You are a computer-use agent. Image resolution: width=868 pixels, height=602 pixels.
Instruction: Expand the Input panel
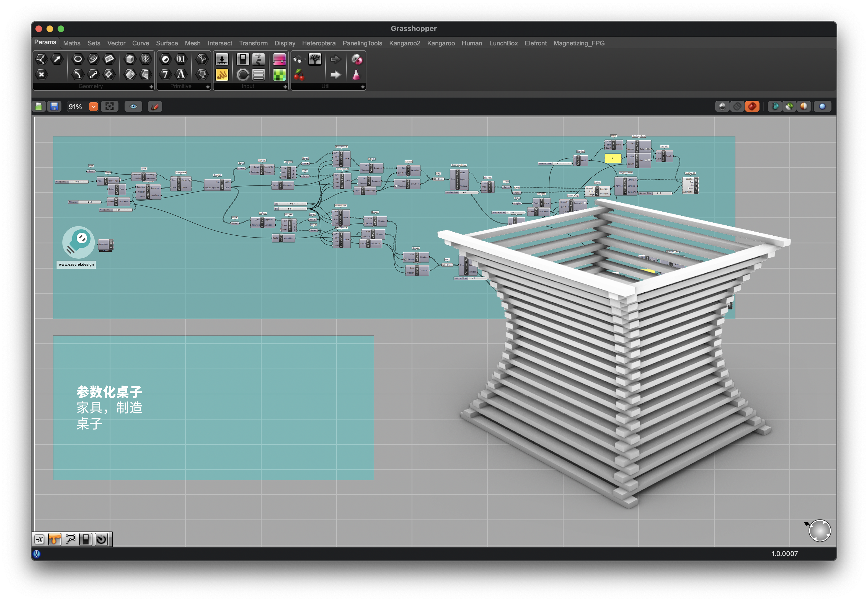coord(285,87)
